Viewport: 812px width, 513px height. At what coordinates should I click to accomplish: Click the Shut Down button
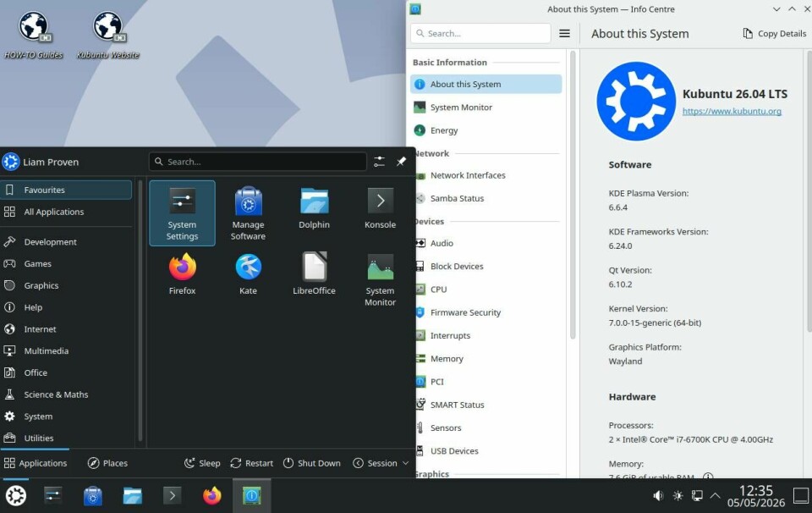[x=312, y=463]
